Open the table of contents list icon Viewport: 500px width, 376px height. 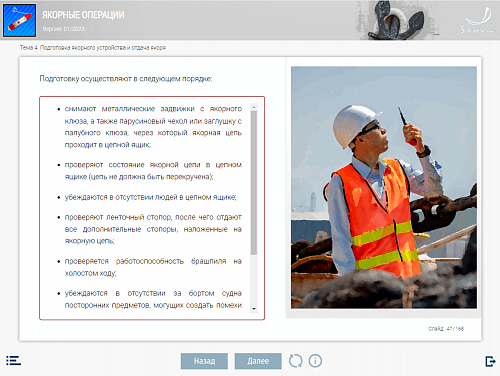tap(13, 361)
